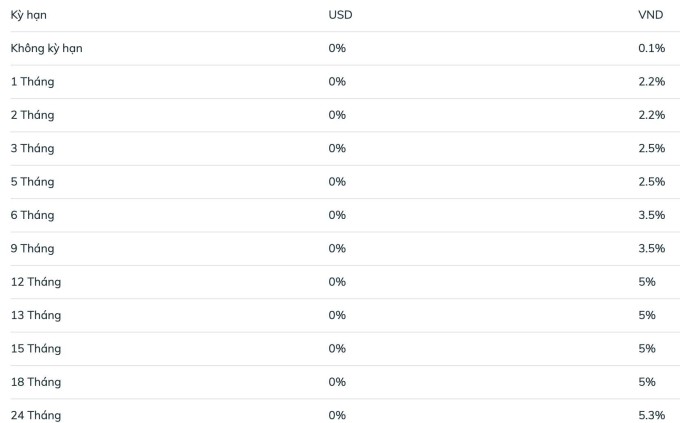This screenshot has width=680, height=423.
Task: Select the USD rate for 12 Tháng
Action: [337, 282]
